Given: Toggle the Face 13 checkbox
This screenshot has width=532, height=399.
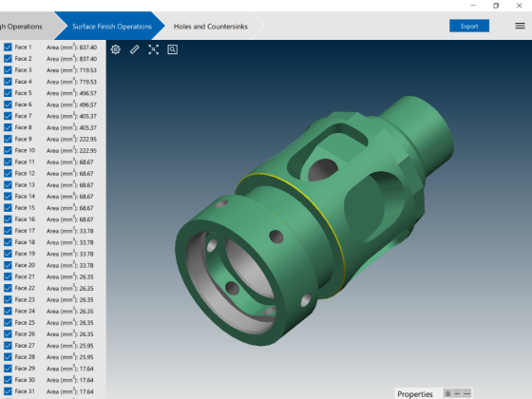Looking at the screenshot, I should (x=8, y=185).
